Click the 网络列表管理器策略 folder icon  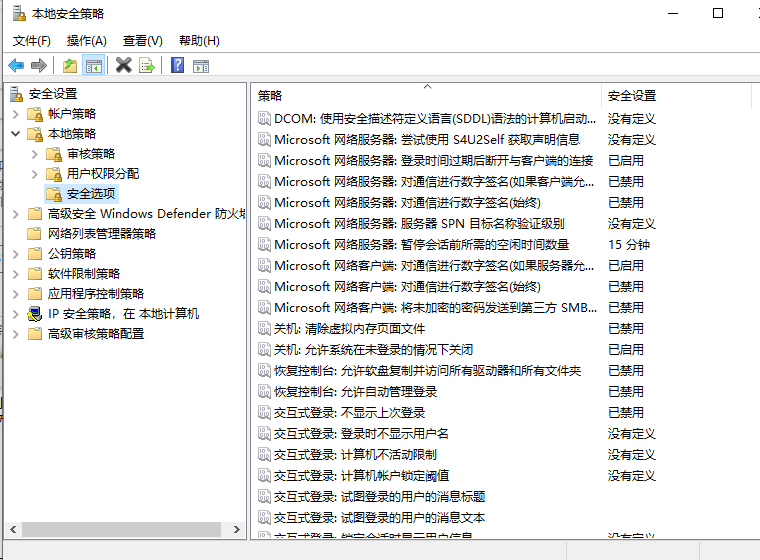tap(35, 234)
